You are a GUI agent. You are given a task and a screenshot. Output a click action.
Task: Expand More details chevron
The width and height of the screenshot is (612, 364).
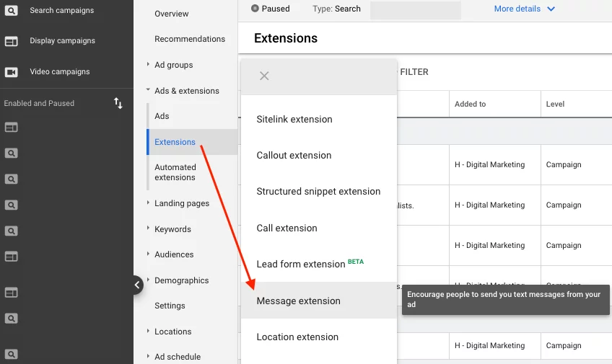tap(551, 9)
